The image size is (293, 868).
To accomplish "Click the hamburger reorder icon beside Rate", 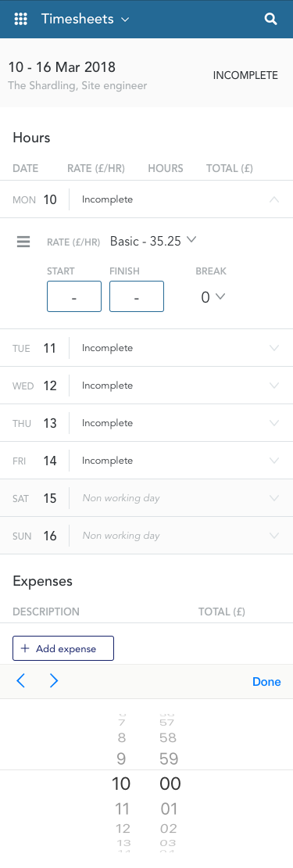I will pos(23,242).
